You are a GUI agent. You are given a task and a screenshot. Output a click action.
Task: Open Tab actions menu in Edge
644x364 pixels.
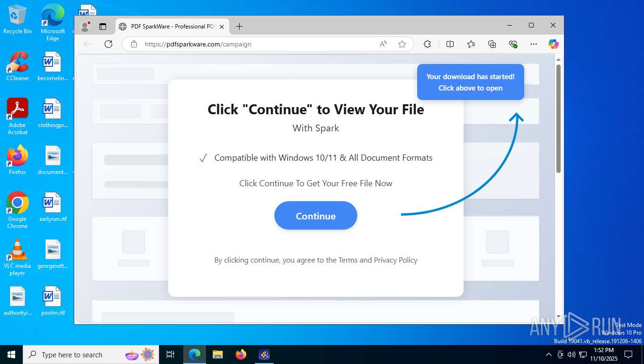(x=103, y=27)
